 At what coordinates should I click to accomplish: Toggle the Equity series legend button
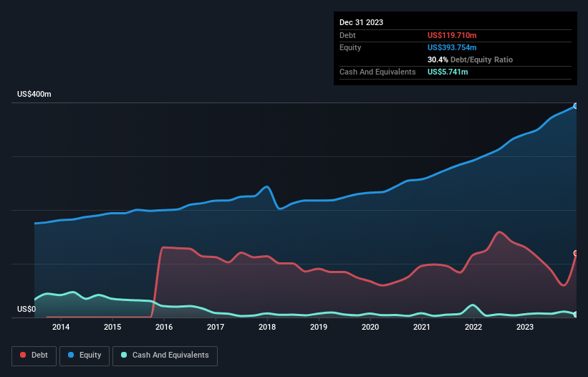[x=85, y=355]
